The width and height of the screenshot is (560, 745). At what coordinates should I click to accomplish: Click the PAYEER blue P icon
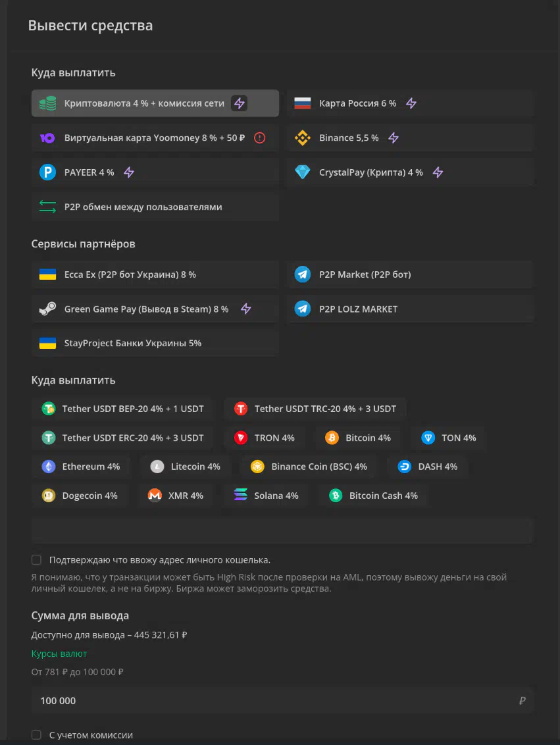click(x=47, y=172)
